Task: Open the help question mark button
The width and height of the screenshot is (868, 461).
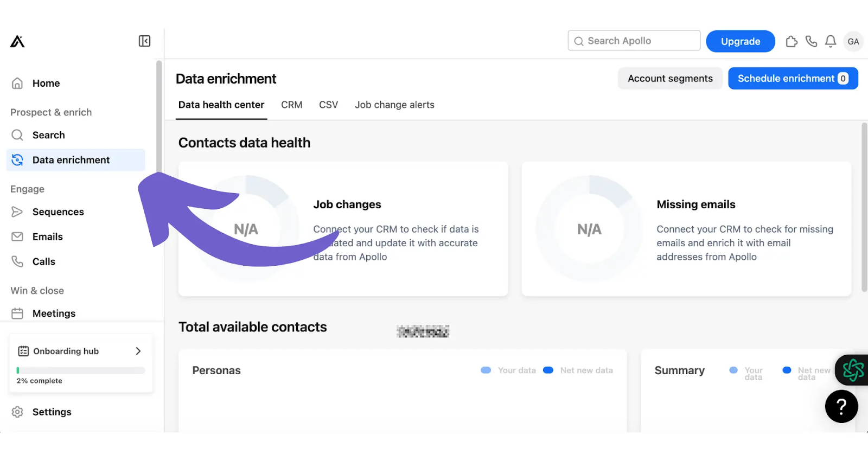Action: pyautogui.click(x=841, y=406)
